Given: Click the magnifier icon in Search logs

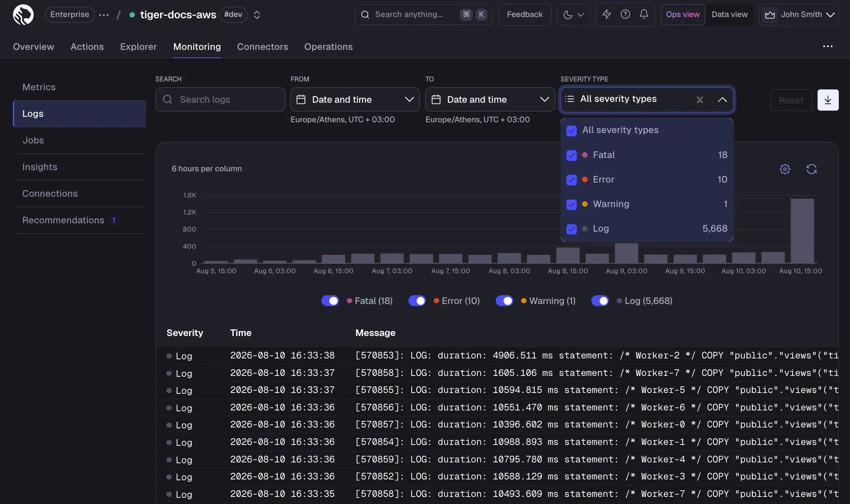Looking at the screenshot, I should 168,99.
